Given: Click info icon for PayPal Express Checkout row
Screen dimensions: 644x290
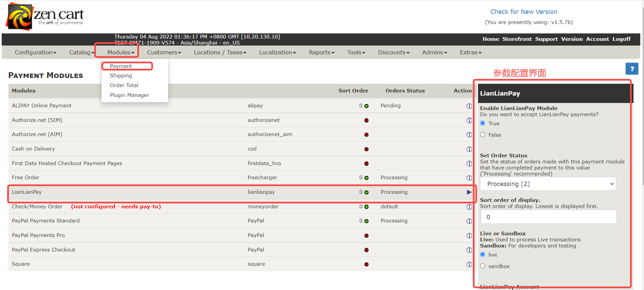Looking at the screenshot, I should pyautogui.click(x=469, y=250).
